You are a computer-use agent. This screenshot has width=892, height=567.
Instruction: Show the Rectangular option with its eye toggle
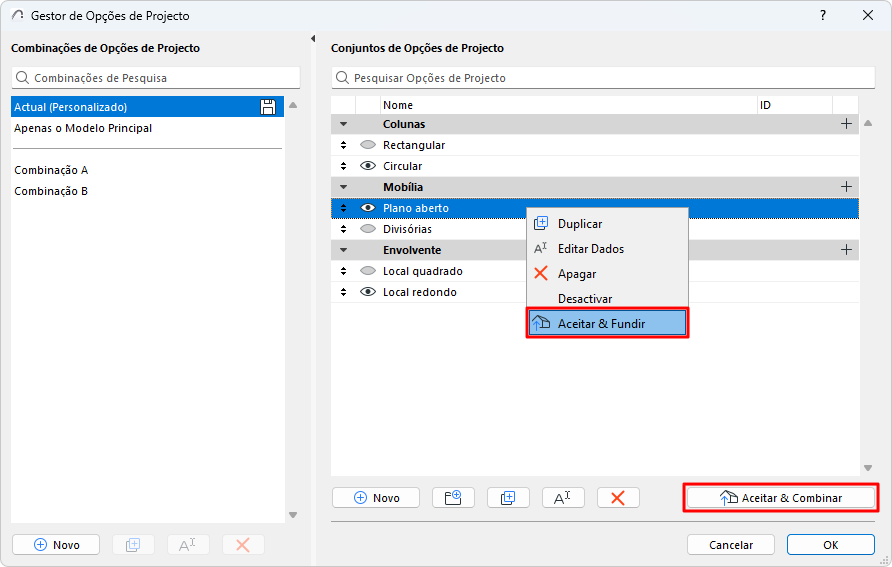[x=367, y=145]
